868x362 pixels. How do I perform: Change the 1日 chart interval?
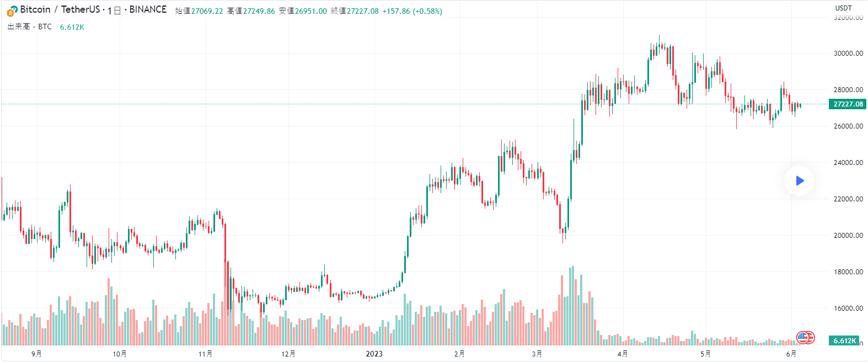[x=114, y=10]
